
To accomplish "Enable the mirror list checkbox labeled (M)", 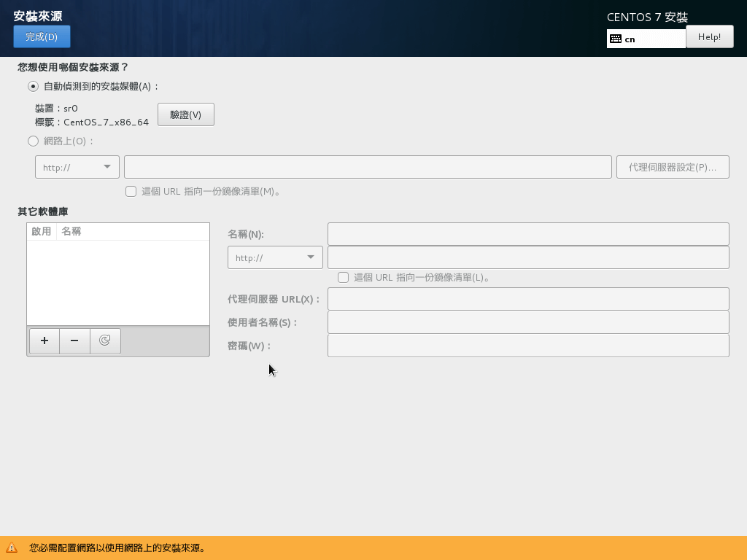I will pos(131,191).
